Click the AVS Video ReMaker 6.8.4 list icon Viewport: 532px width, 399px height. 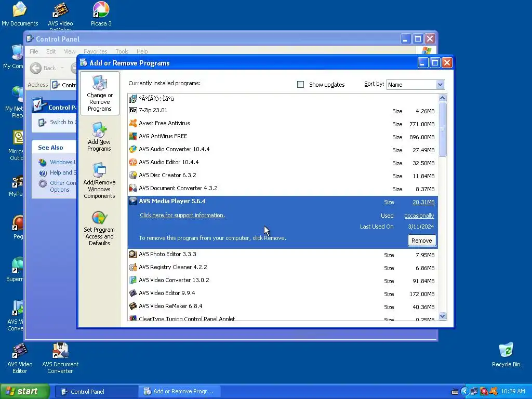pyautogui.click(x=133, y=306)
